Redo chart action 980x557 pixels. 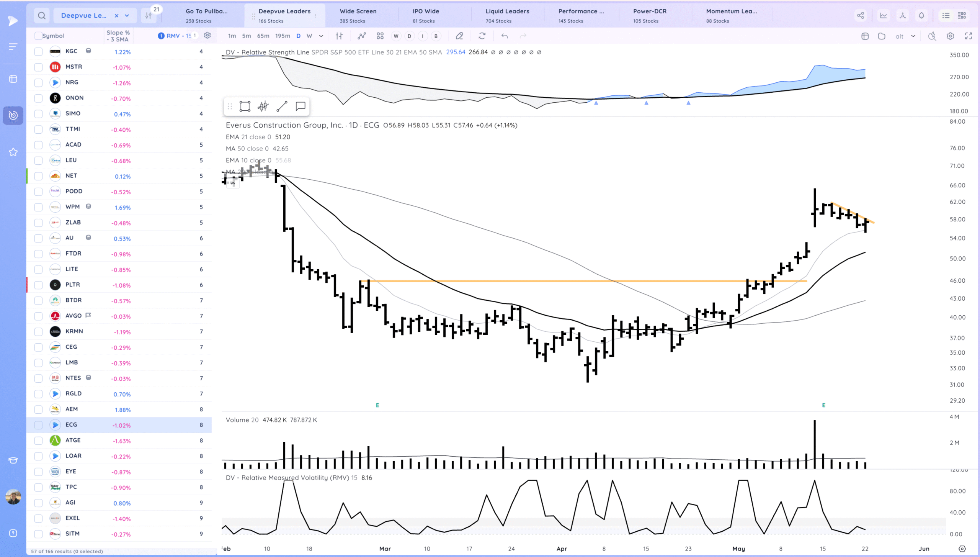click(523, 36)
